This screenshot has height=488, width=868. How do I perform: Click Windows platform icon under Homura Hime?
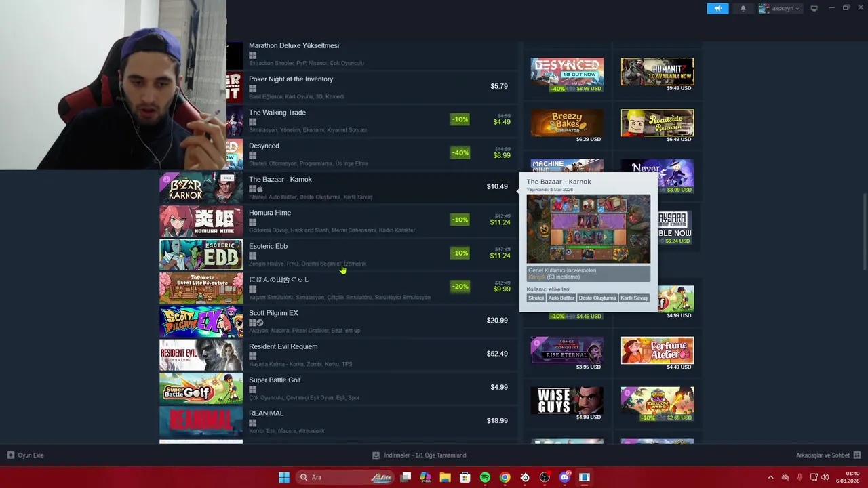[252, 222]
